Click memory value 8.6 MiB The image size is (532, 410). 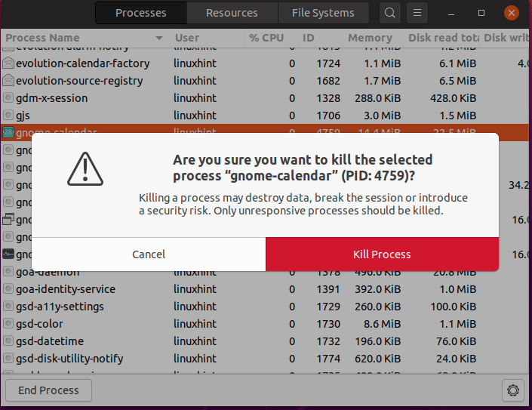[383, 324]
